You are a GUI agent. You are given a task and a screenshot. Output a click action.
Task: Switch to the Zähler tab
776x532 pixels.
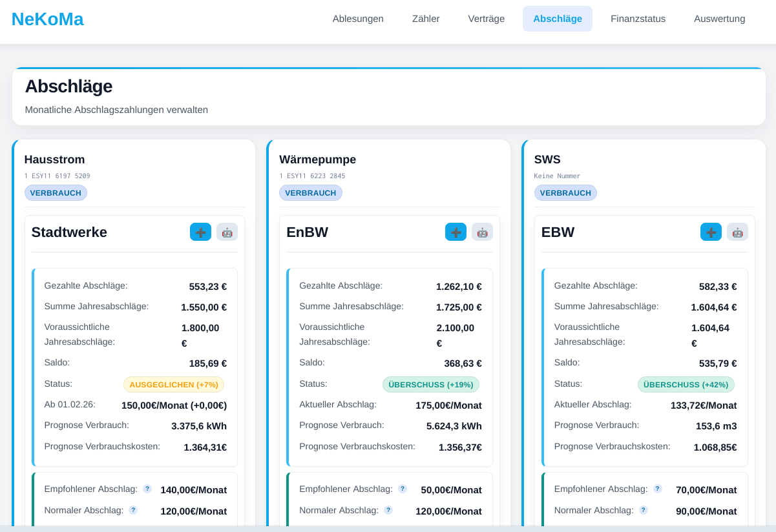(426, 19)
